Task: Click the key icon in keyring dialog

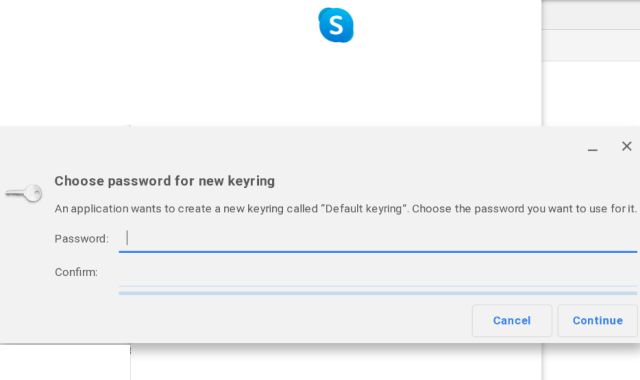Action: [x=24, y=193]
